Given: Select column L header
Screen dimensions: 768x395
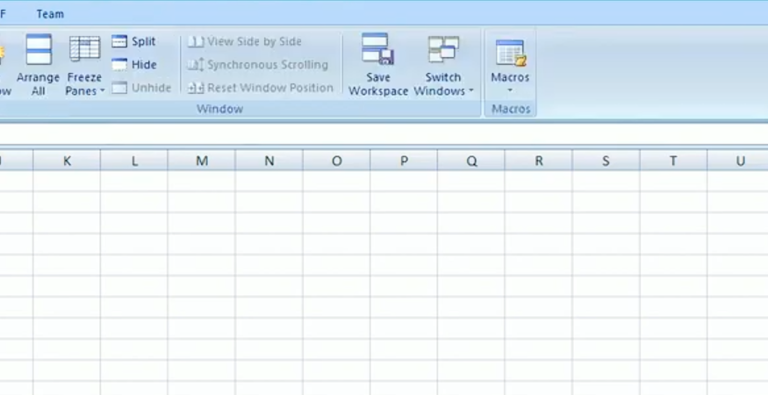Looking at the screenshot, I should tap(134, 161).
